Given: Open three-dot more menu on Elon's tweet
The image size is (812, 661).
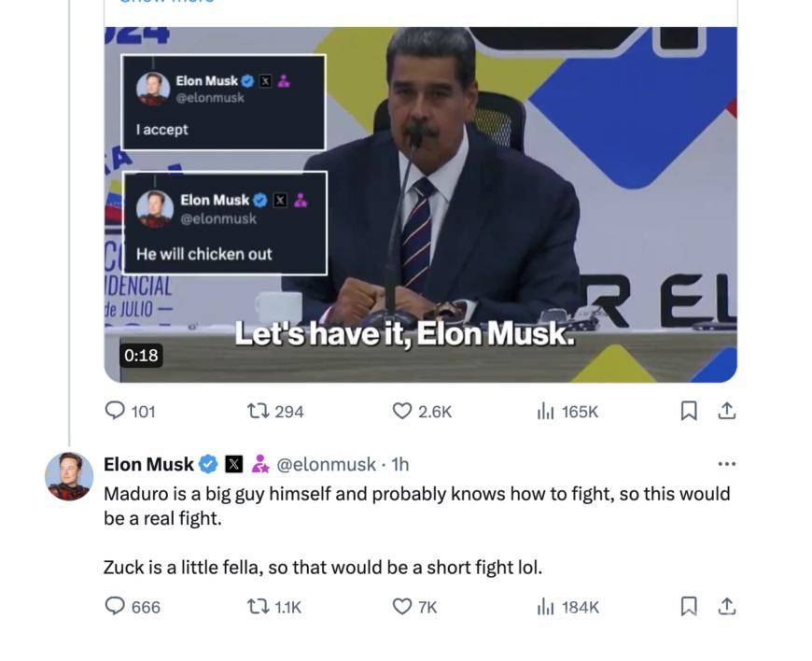Looking at the screenshot, I should click(x=727, y=464).
